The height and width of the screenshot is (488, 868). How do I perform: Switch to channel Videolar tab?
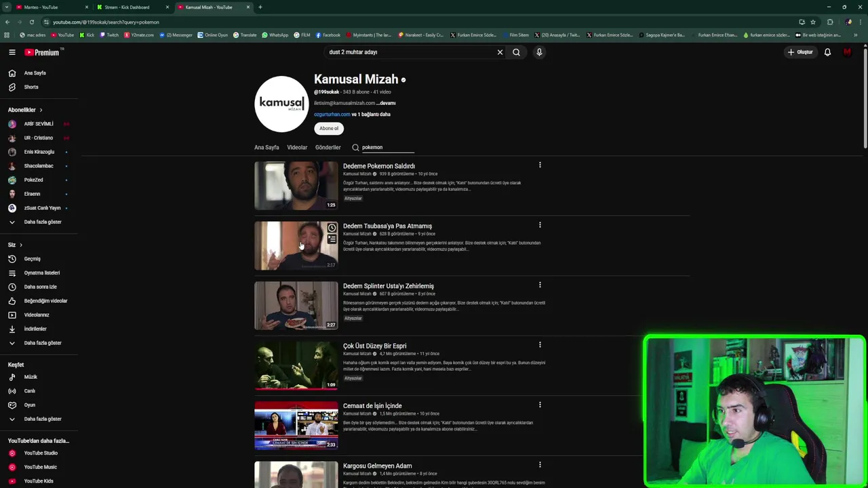click(x=297, y=147)
